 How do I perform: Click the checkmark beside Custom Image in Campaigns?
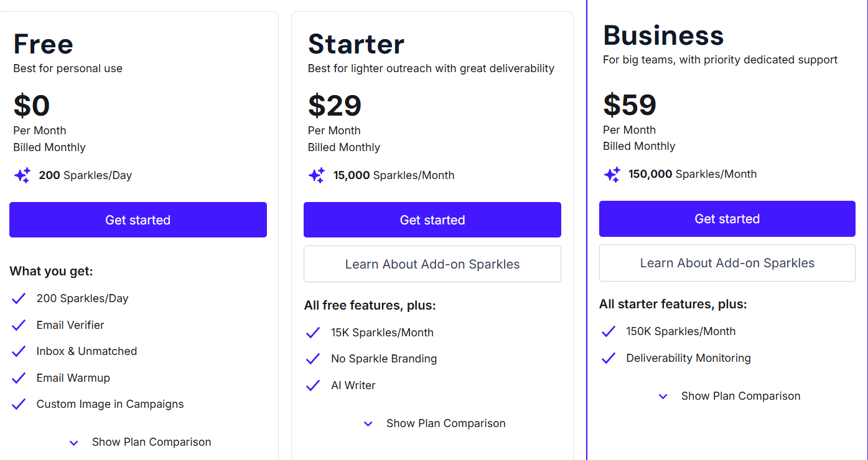[x=18, y=403]
